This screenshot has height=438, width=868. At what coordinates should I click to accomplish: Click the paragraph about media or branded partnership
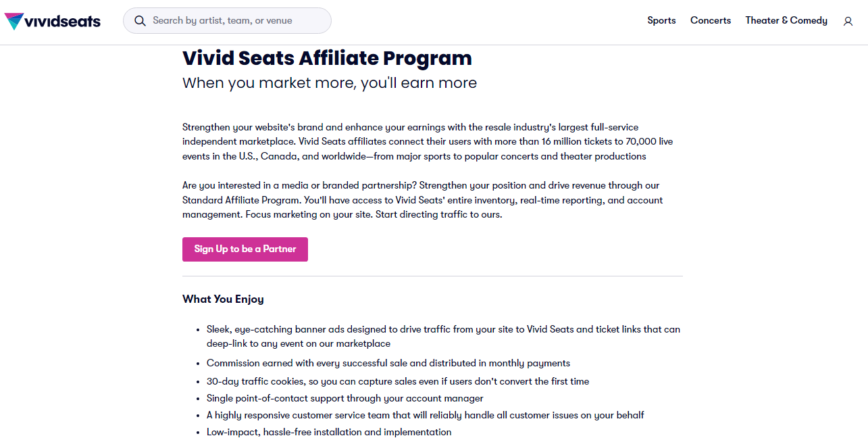tap(422, 200)
